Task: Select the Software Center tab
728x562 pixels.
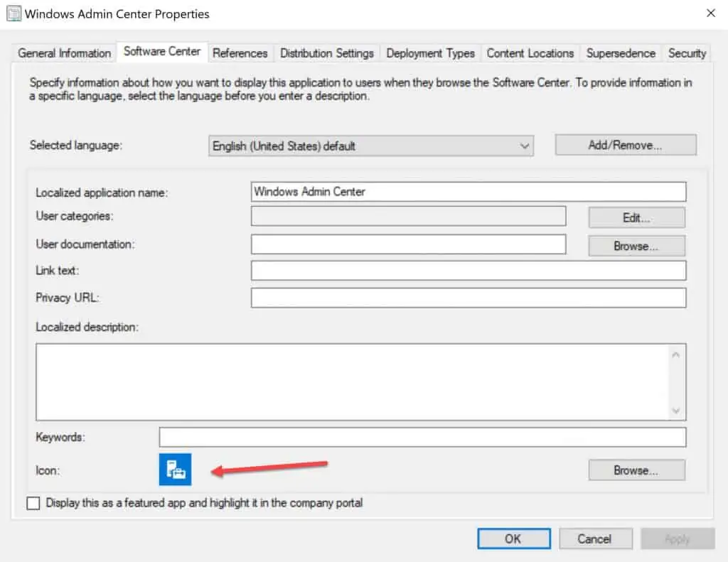Action: pyautogui.click(x=162, y=52)
